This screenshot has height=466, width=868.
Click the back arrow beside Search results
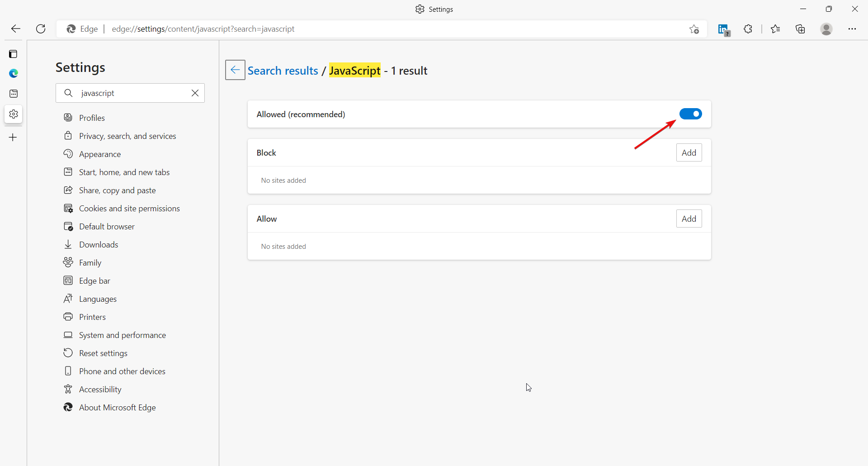coord(235,70)
